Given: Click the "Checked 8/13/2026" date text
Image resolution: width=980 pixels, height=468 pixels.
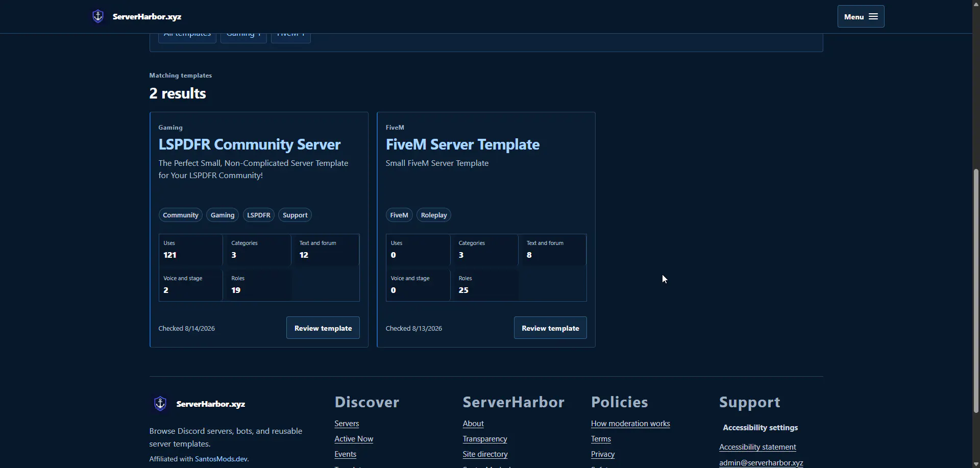Looking at the screenshot, I should pos(414,328).
